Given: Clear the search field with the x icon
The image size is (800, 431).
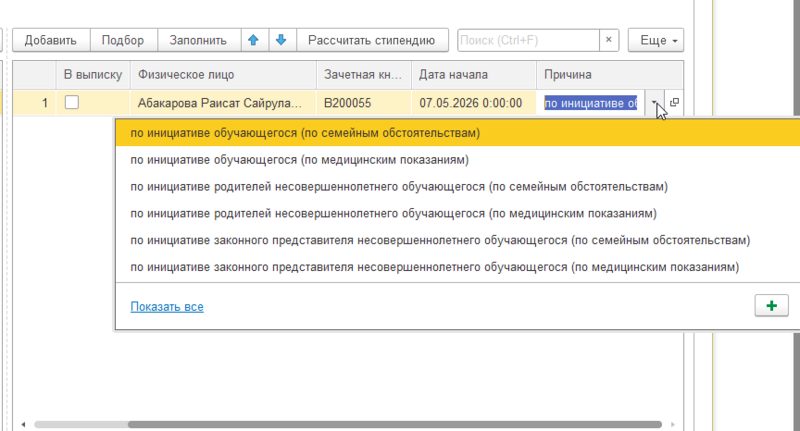Looking at the screenshot, I should 609,40.
